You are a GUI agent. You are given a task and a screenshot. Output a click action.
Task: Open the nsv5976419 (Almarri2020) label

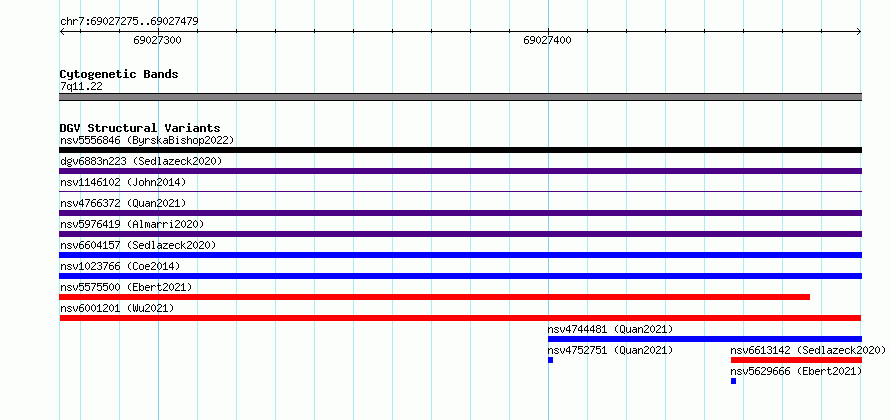pyautogui.click(x=132, y=224)
